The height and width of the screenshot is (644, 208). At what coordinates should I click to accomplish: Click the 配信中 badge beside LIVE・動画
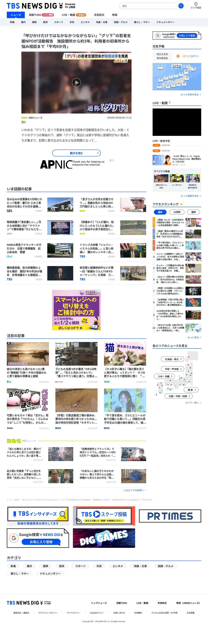click(81, 15)
